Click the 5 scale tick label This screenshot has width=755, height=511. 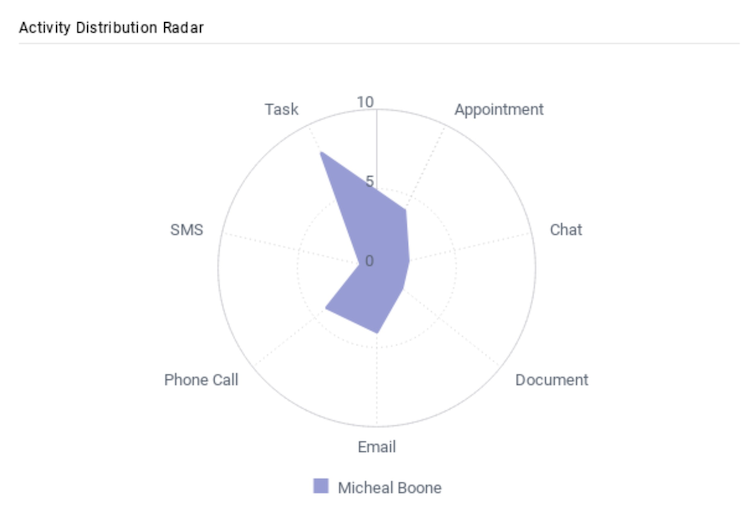(x=369, y=181)
